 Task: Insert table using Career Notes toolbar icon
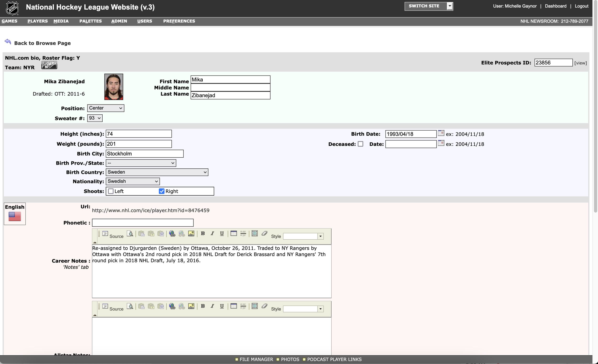[x=233, y=233]
